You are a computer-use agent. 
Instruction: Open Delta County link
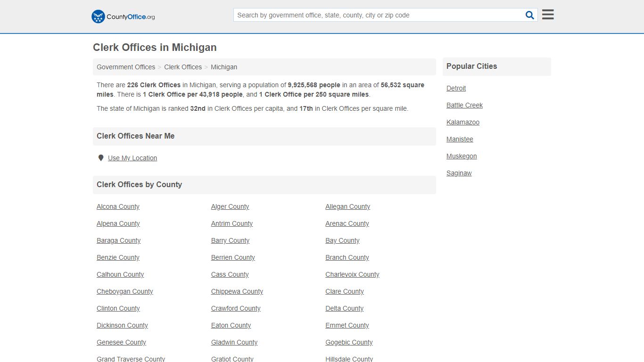coord(344,308)
